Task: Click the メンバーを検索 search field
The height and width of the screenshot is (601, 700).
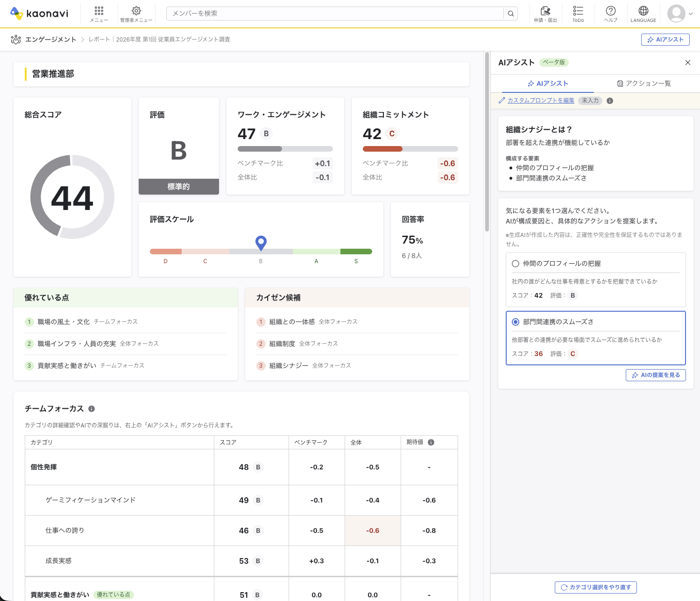Action: 335,14
